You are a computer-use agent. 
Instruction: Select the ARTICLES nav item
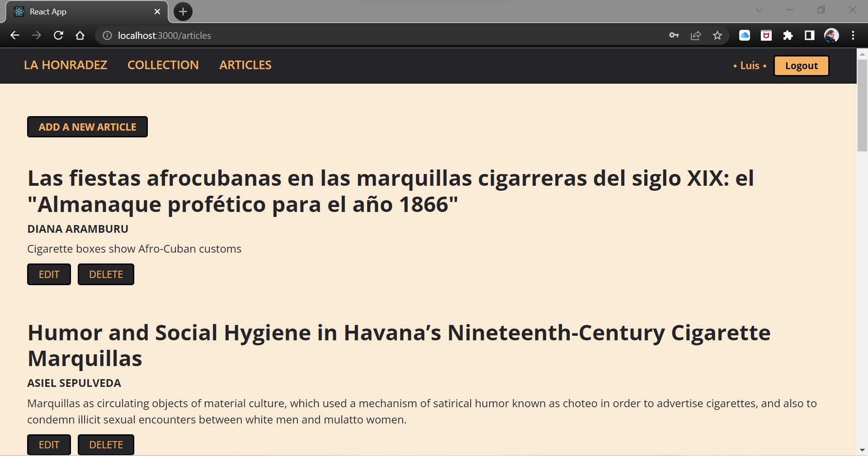click(x=245, y=65)
